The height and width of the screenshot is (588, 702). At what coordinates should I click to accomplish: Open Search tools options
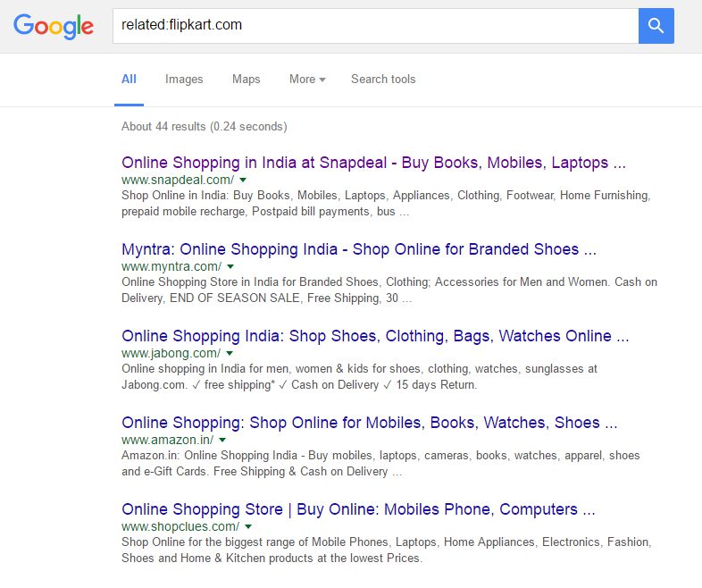pyautogui.click(x=383, y=80)
